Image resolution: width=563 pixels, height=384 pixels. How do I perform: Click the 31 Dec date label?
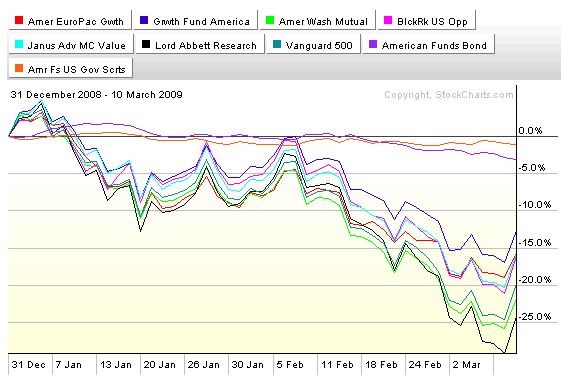click(x=29, y=365)
